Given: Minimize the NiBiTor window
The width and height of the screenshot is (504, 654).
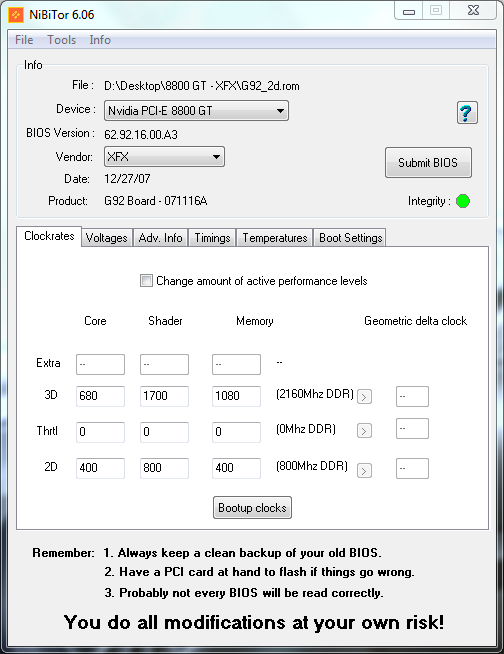Looking at the screenshot, I should [409, 11].
